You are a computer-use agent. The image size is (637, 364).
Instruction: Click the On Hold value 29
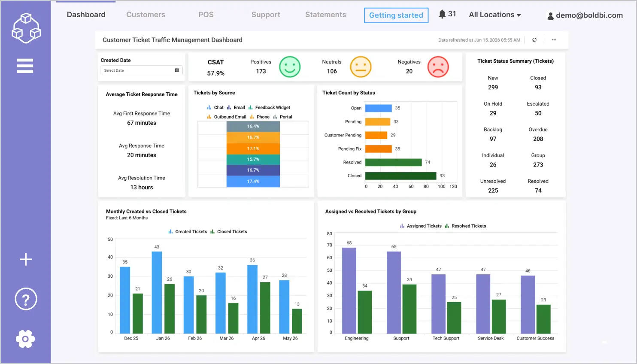493,113
